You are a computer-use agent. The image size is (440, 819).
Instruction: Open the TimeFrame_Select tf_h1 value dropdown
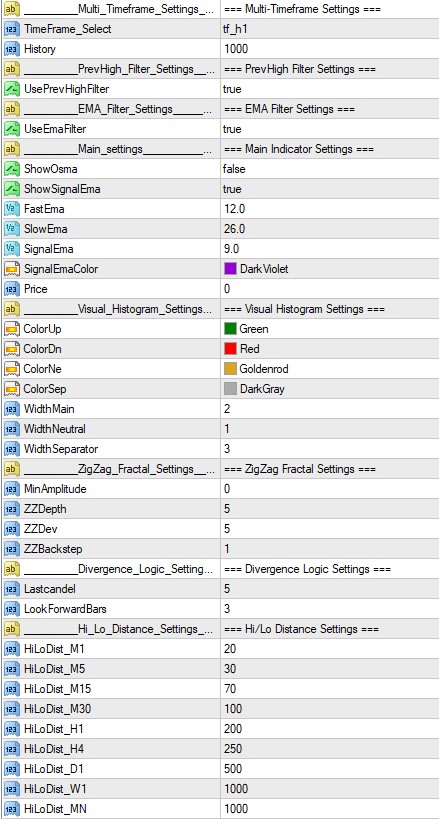(x=330, y=29)
